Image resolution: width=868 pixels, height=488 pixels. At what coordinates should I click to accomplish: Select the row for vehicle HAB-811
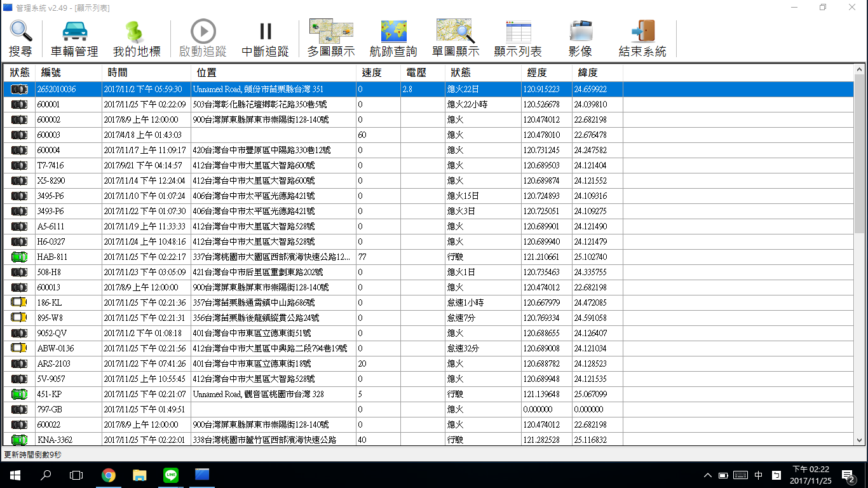coord(52,257)
